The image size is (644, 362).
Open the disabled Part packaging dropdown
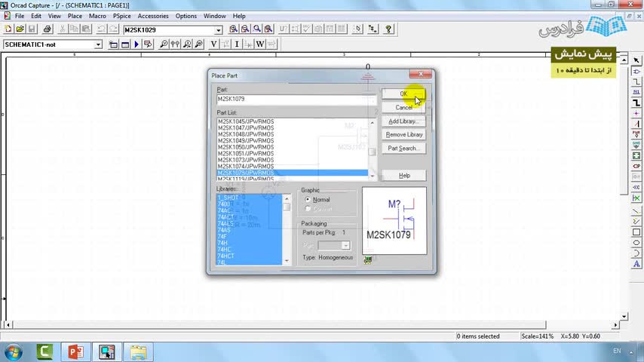345,245
